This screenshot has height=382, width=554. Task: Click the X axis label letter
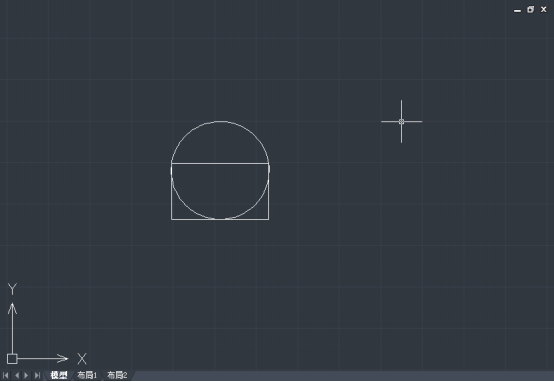[x=82, y=359]
